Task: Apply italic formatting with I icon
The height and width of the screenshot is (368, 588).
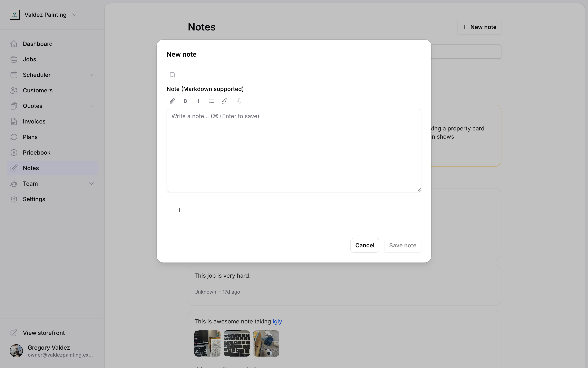Action: tap(198, 101)
